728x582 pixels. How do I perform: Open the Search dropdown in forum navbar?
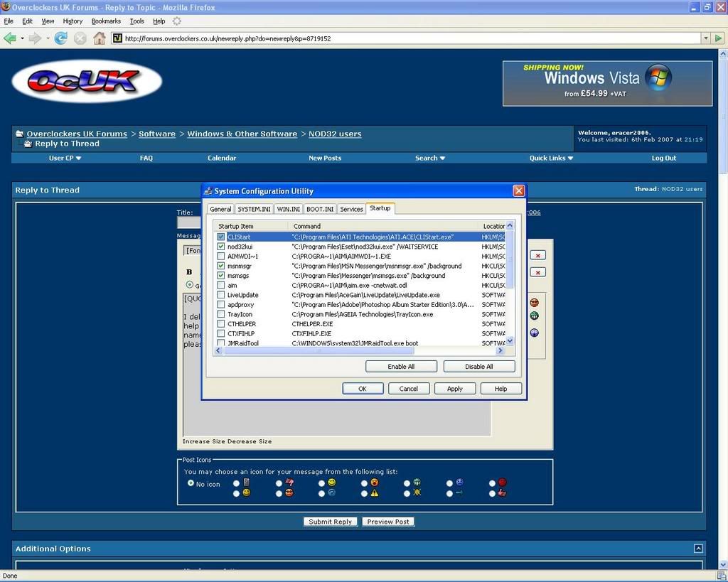tap(430, 158)
